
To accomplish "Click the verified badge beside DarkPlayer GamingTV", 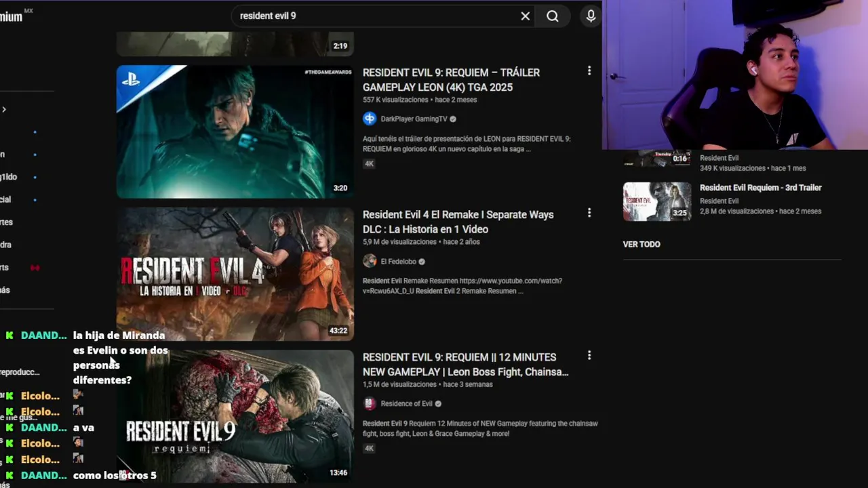I will click(453, 119).
